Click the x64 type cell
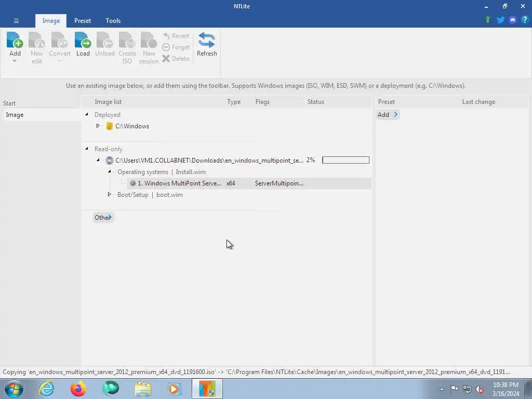Viewport: 532px width, 399px height. point(231,183)
